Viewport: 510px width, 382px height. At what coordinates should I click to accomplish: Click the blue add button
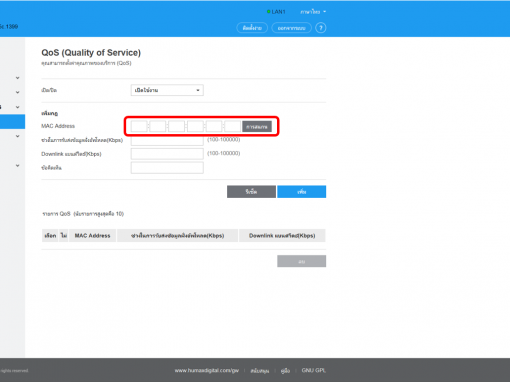click(x=302, y=192)
